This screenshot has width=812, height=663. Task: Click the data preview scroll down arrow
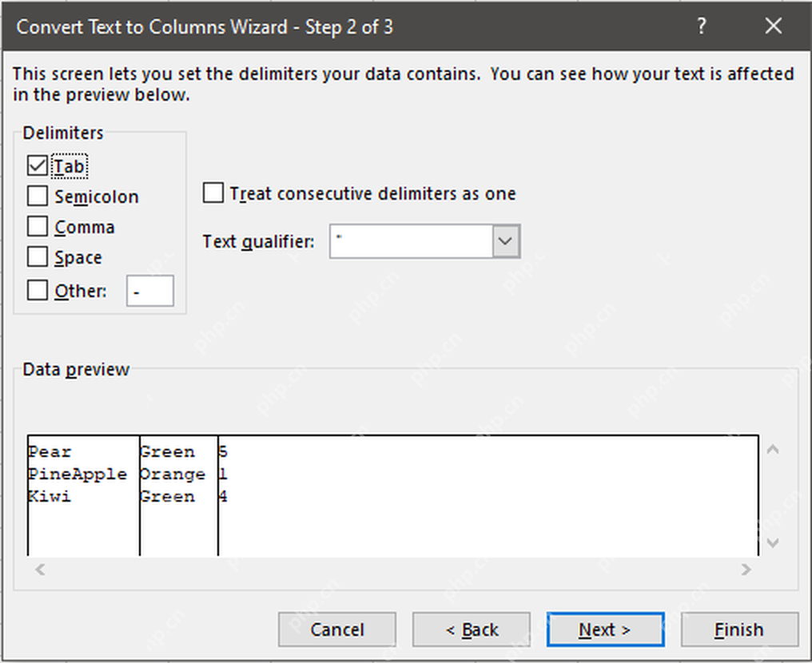tap(773, 542)
